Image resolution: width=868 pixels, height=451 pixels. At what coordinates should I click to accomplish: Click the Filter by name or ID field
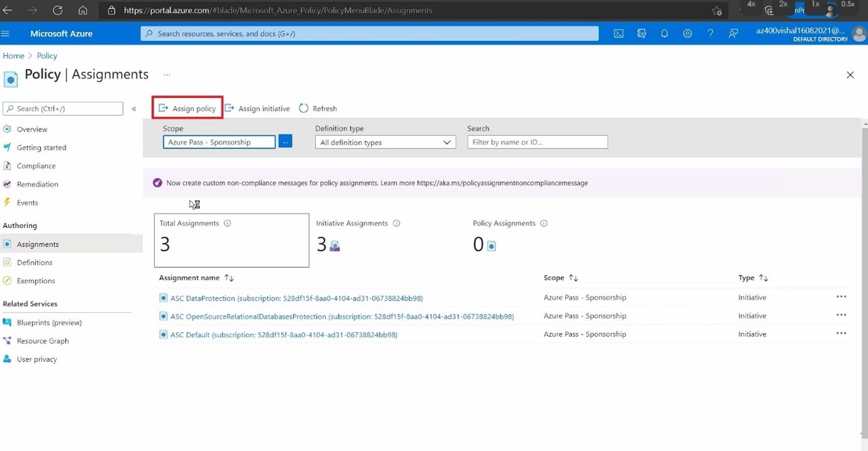(537, 142)
